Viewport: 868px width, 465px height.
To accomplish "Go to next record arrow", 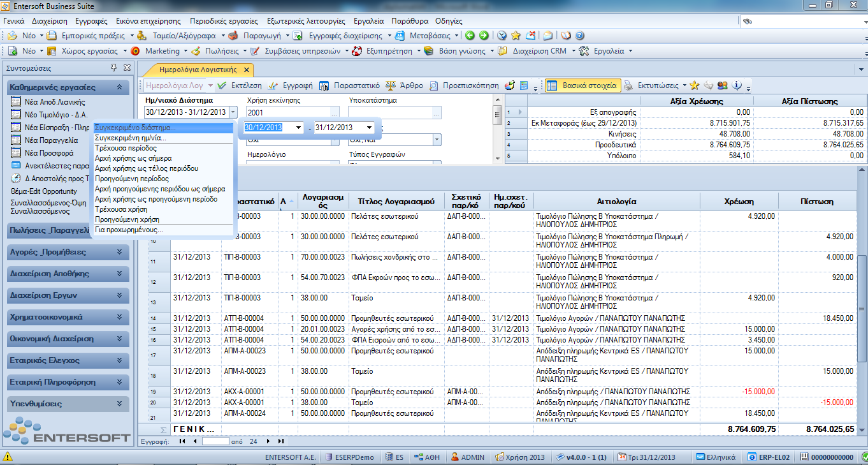I will tap(268, 441).
